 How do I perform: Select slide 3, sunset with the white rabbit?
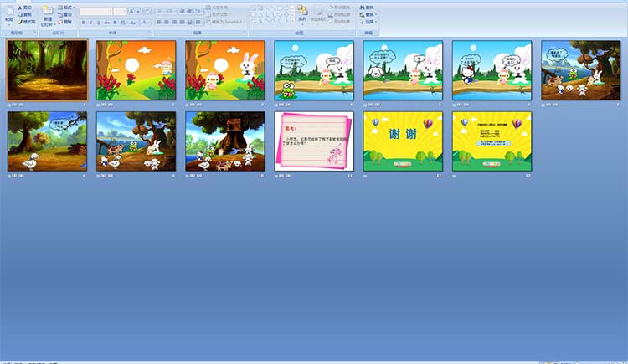pos(225,70)
